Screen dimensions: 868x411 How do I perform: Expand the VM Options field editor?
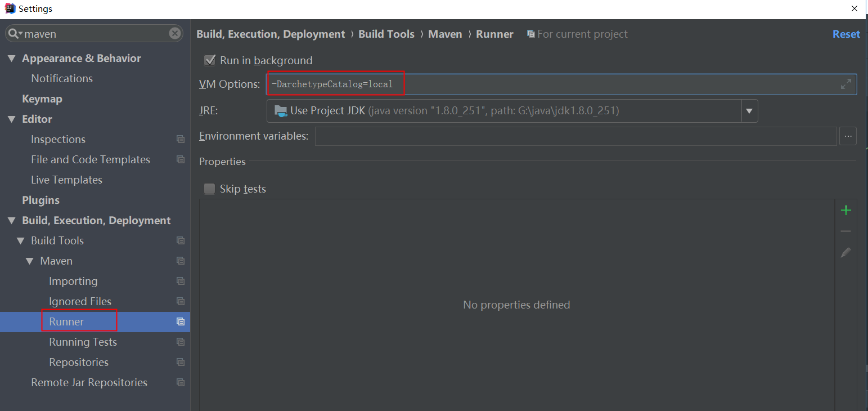point(845,84)
